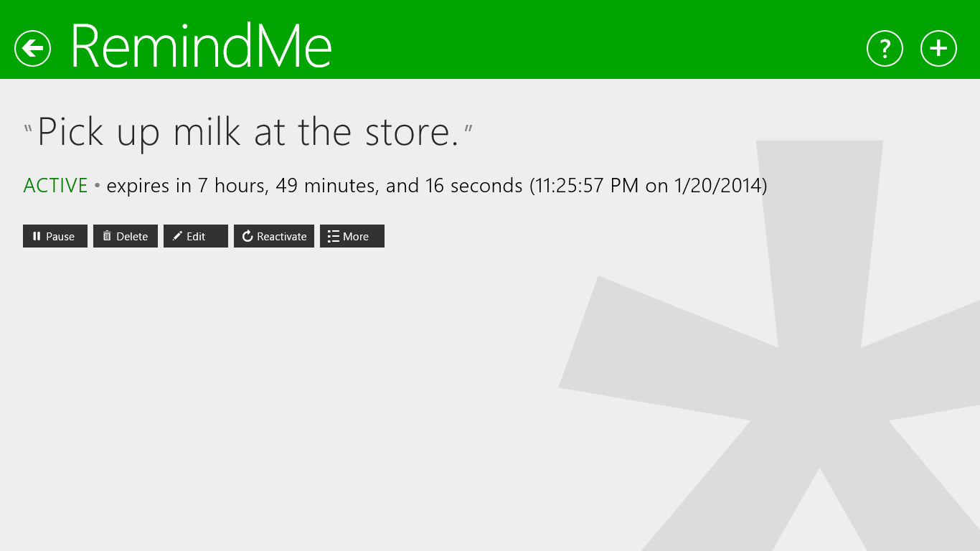
Task: Click the pencil icon
Action: coord(177,236)
